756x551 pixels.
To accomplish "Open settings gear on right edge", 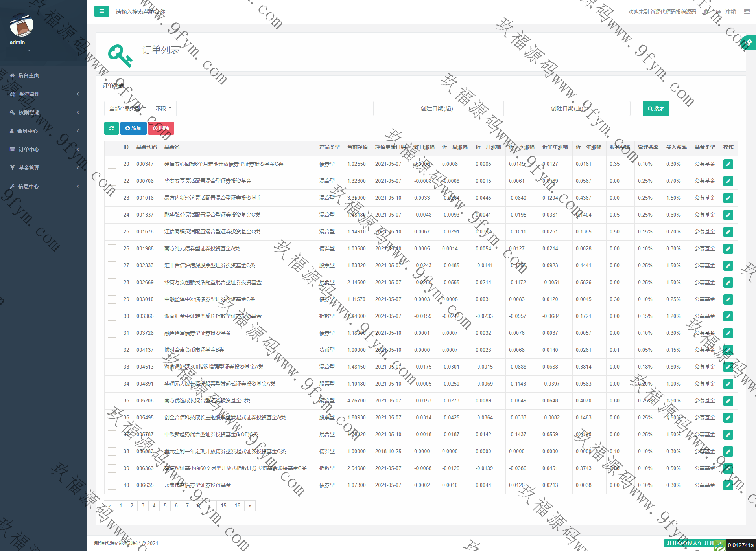I will 749,42.
